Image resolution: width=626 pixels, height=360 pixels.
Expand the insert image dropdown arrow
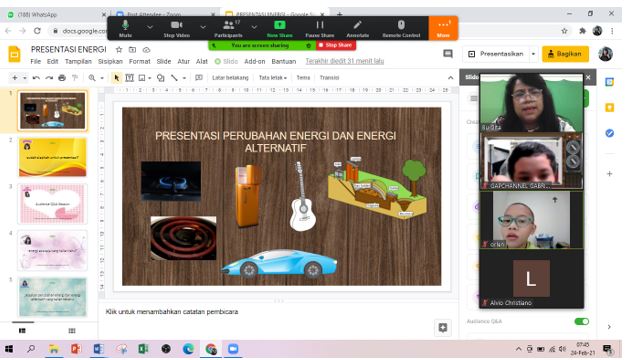point(150,78)
